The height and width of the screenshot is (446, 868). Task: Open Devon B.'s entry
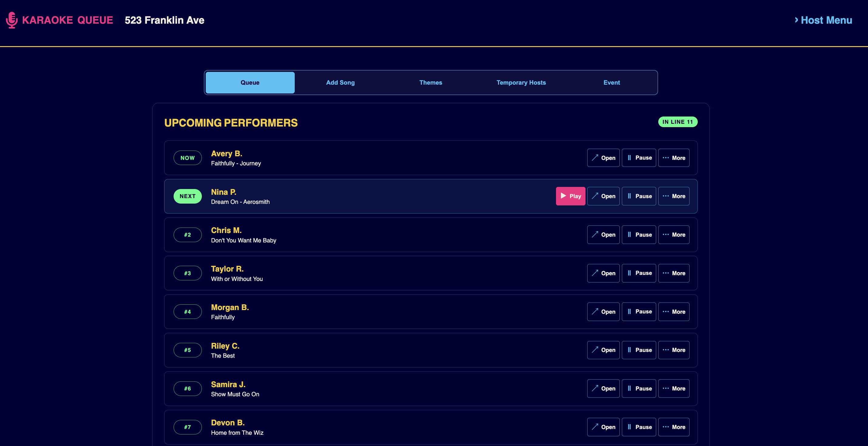point(603,427)
